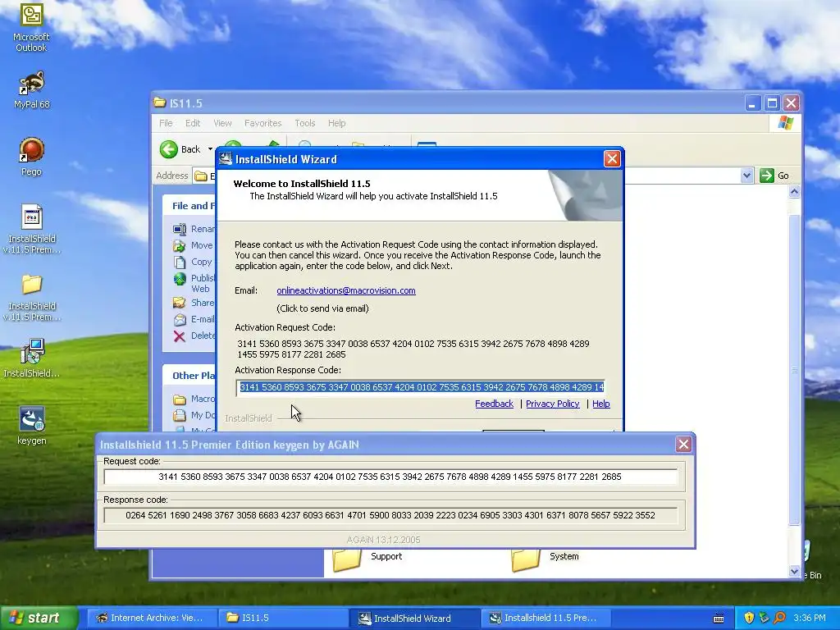
Task: Click the Go arrow button in address bar
Action: [767, 176]
